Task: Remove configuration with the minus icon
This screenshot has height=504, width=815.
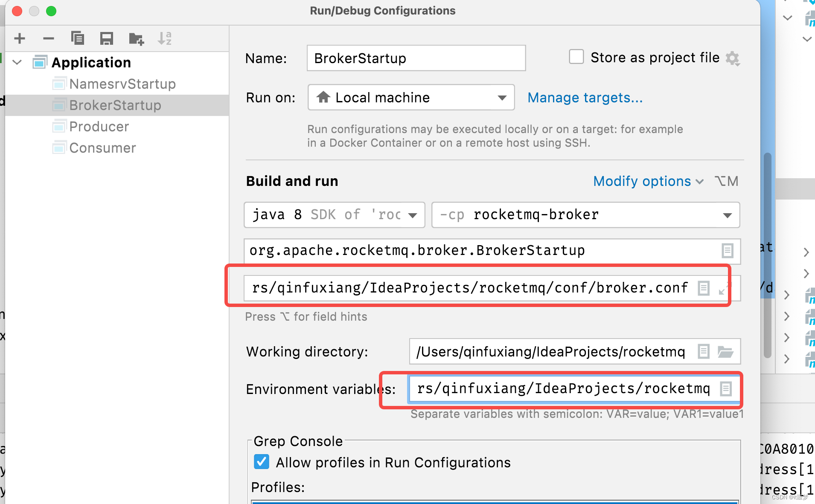Action: click(x=49, y=39)
